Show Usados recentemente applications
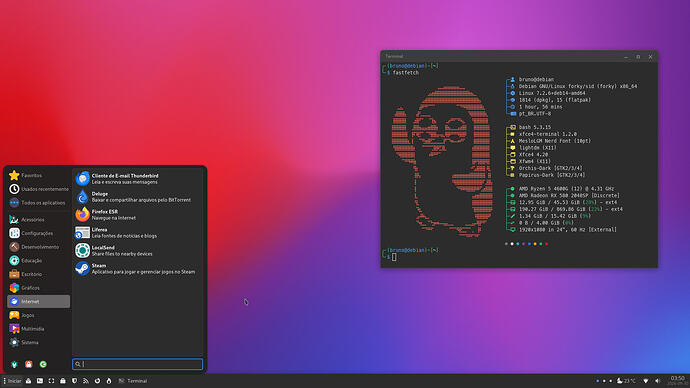This screenshot has height=388, width=690. point(38,189)
